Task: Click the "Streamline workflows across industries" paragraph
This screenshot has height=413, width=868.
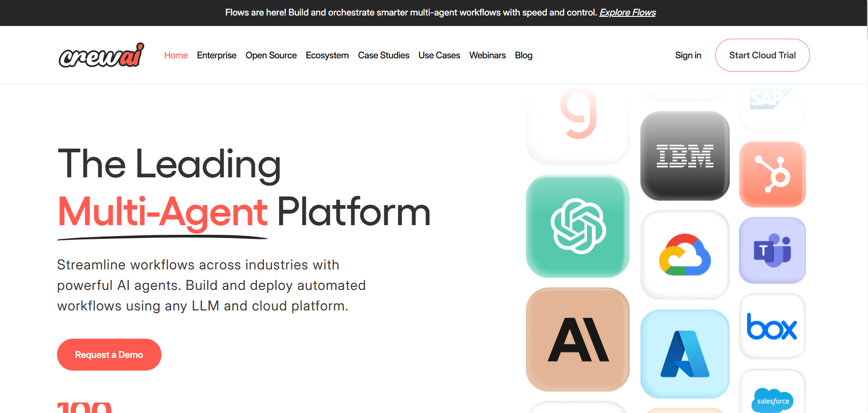Action: click(211, 285)
